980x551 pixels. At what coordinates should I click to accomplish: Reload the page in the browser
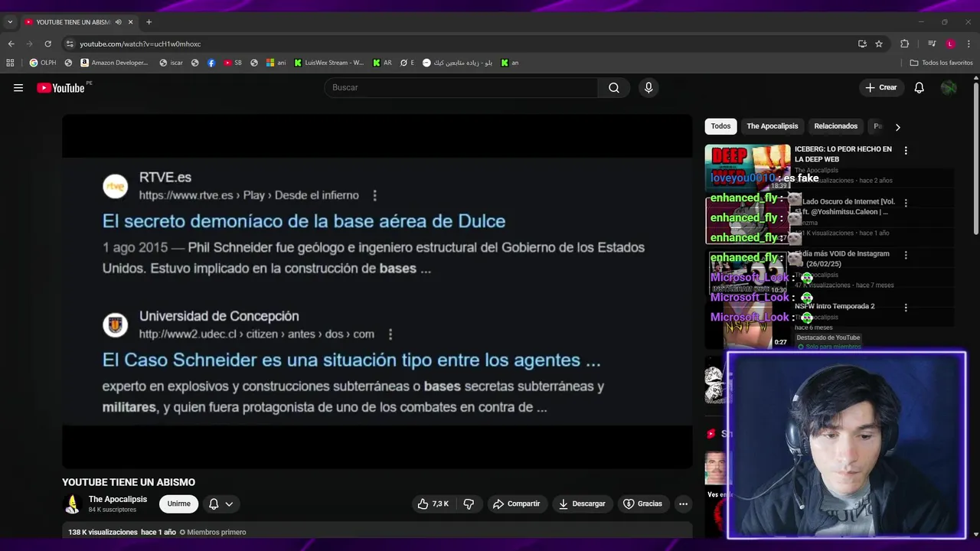pyautogui.click(x=47, y=44)
